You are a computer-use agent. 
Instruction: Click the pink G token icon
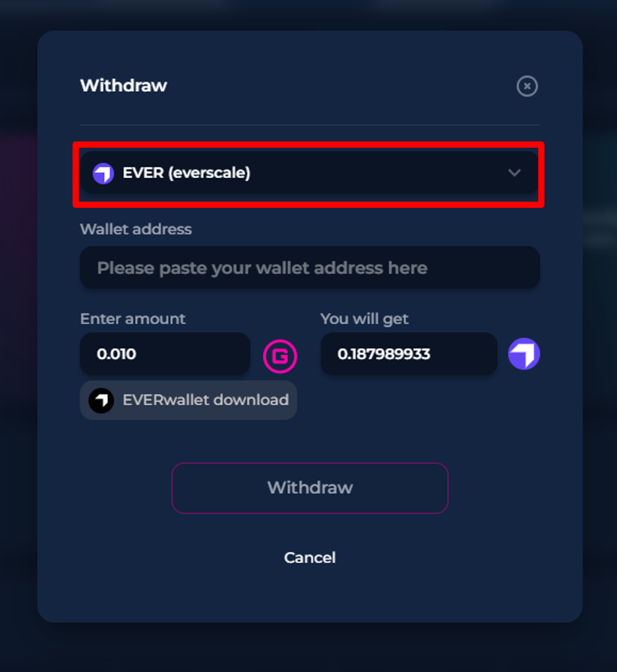(280, 356)
